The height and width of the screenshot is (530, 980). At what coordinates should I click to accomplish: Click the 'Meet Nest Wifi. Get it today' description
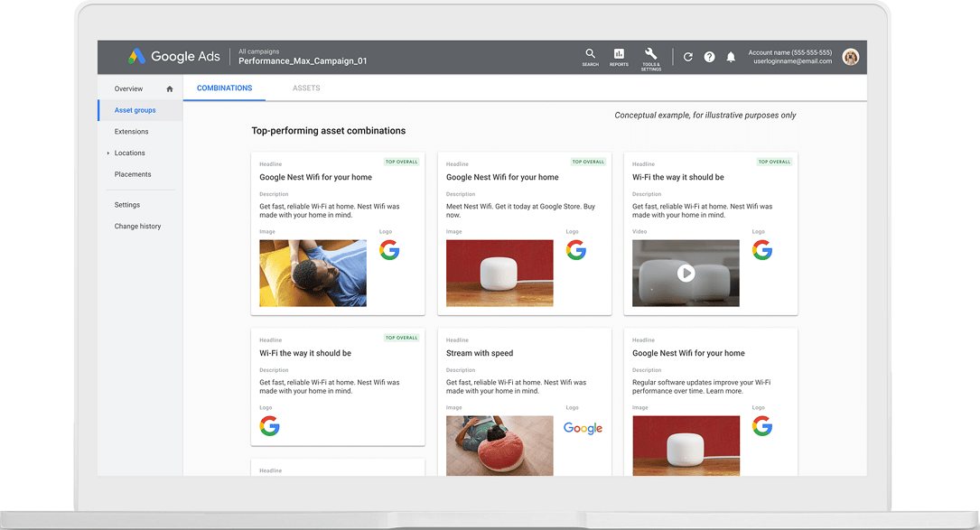pyautogui.click(x=520, y=210)
